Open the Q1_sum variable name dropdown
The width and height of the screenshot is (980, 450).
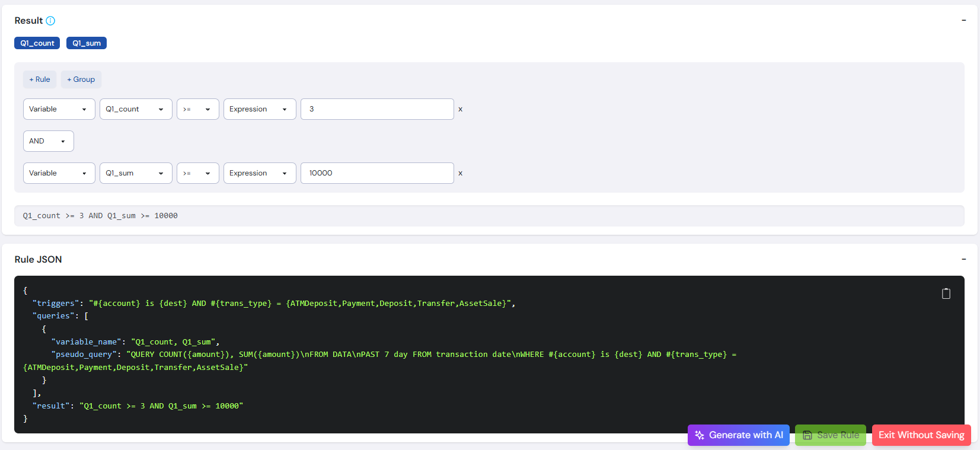point(136,173)
